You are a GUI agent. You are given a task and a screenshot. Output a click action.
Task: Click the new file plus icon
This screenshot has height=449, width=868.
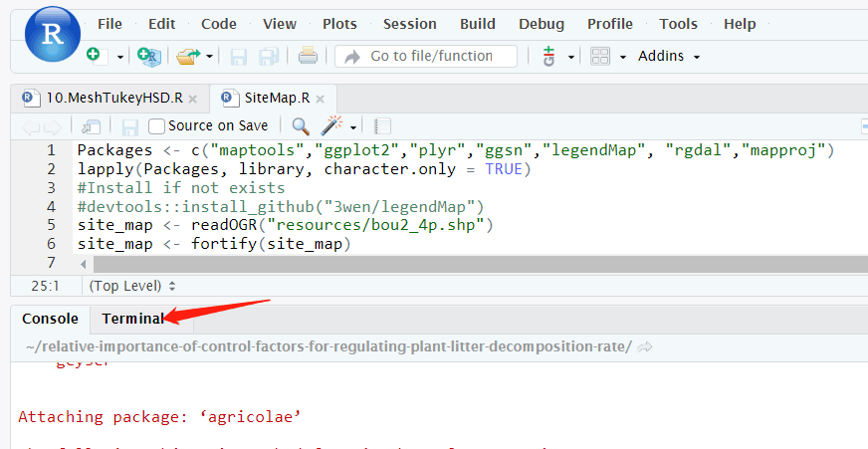93,56
